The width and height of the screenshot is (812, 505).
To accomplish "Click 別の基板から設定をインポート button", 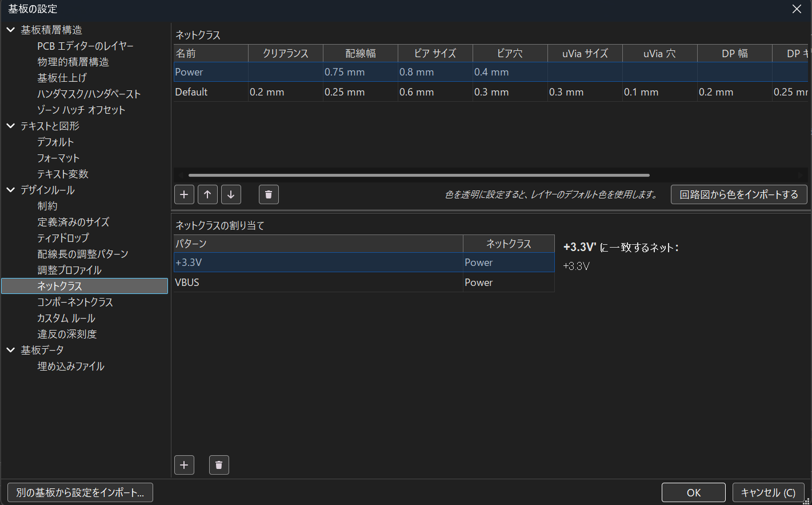I will tap(80, 492).
